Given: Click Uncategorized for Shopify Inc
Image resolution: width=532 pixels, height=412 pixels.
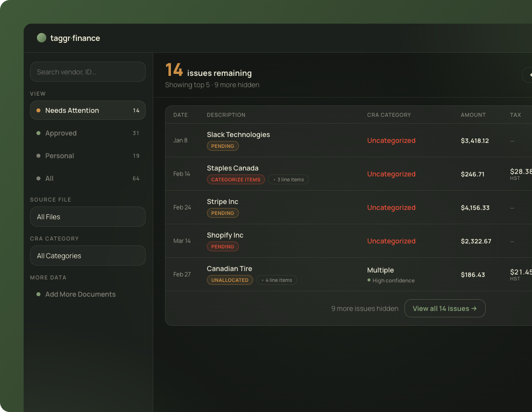Looking at the screenshot, I should (x=391, y=241).
